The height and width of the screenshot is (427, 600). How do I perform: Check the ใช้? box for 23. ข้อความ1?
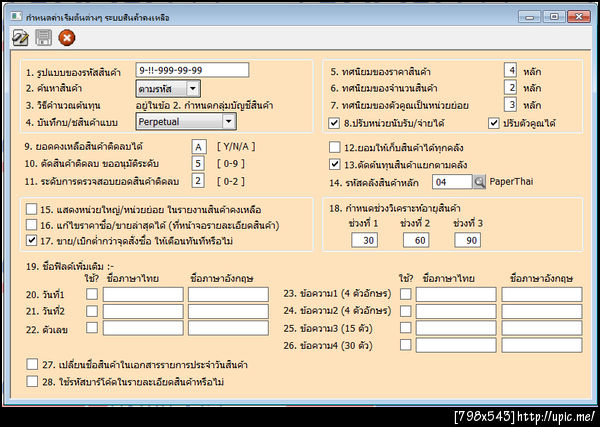tap(406, 294)
